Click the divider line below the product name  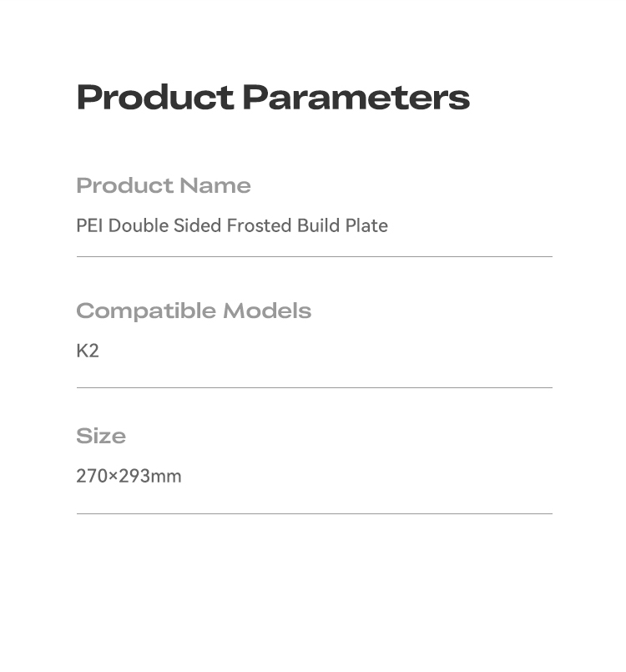pyautogui.click(x=314, y=256)
